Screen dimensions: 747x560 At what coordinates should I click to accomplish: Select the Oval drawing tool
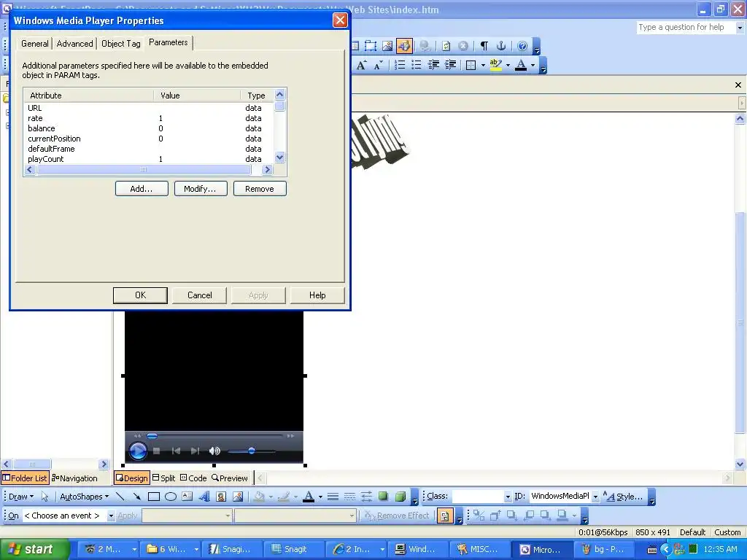point(171,497)
